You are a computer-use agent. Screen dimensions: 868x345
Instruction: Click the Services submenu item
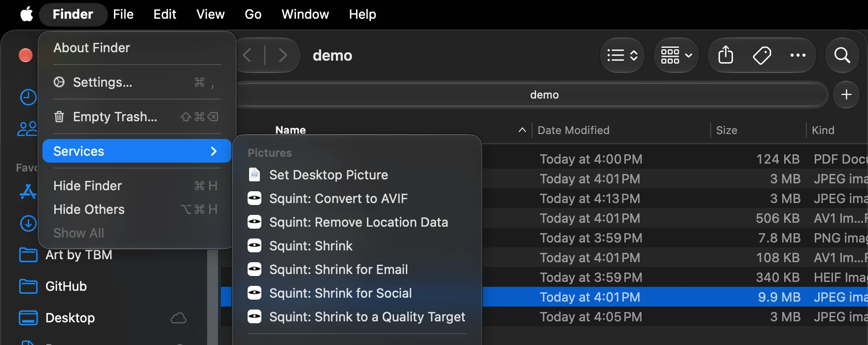[137, 151]
